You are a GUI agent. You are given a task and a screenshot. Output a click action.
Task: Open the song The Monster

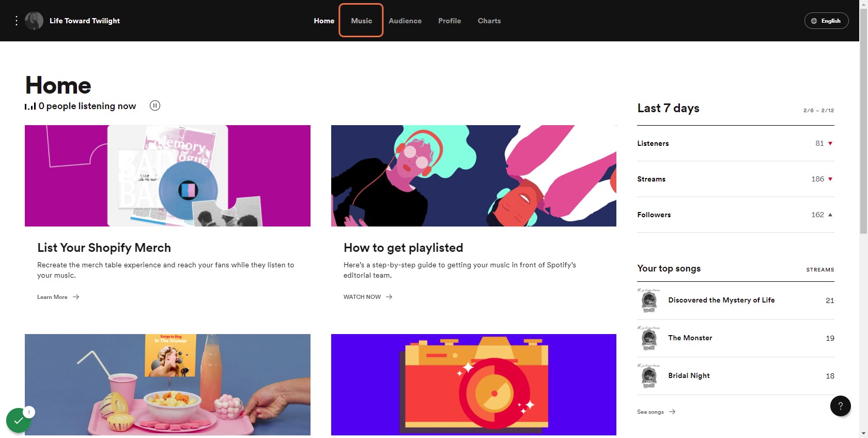[690, 338]
